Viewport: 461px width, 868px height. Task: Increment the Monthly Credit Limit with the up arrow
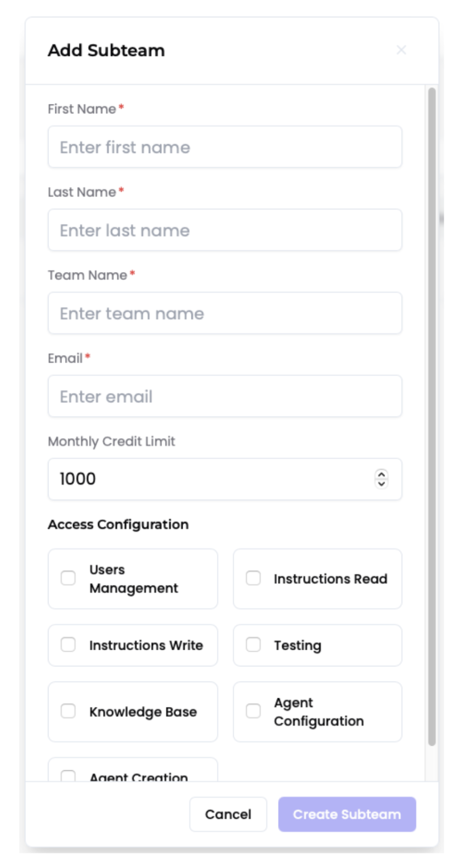[381, 475]
